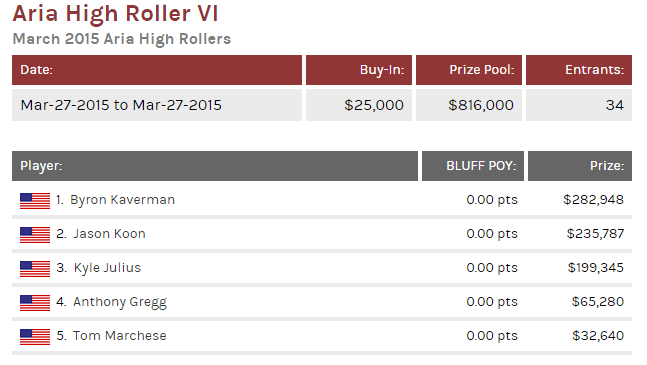647x365 pixels.
Task: Click the BLUFF POY column header
Action: coord(473,166)
